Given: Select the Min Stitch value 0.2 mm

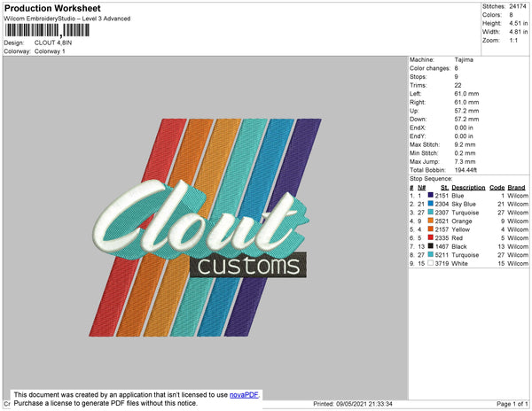Looking at the screenshot, I should tap(465, 153).
